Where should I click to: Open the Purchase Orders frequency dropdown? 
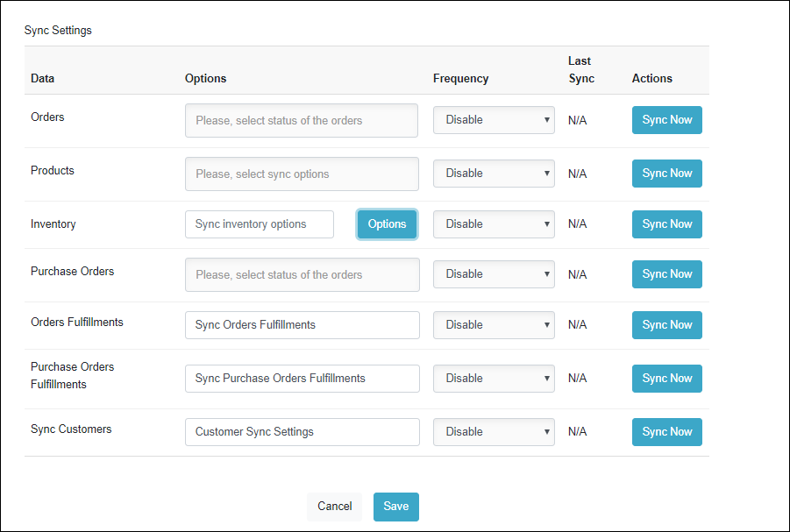pos(493,274)
